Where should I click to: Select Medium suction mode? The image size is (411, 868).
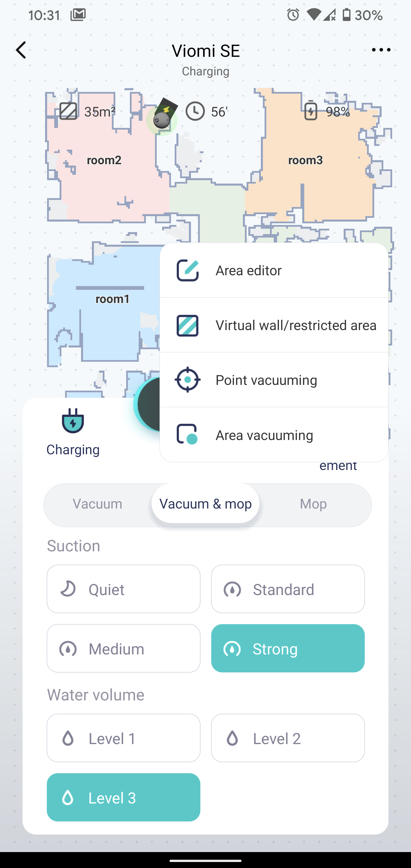coord(124,648)
